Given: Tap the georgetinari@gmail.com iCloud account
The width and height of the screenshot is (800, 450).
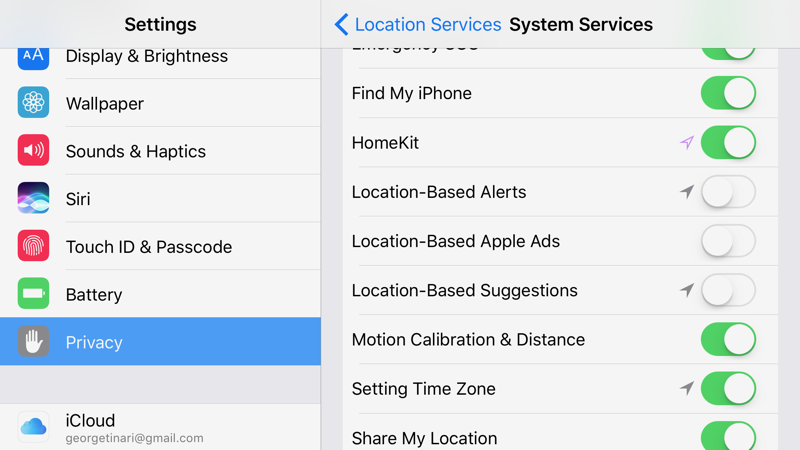Looking at the screenshot, I should click(134, 438).
